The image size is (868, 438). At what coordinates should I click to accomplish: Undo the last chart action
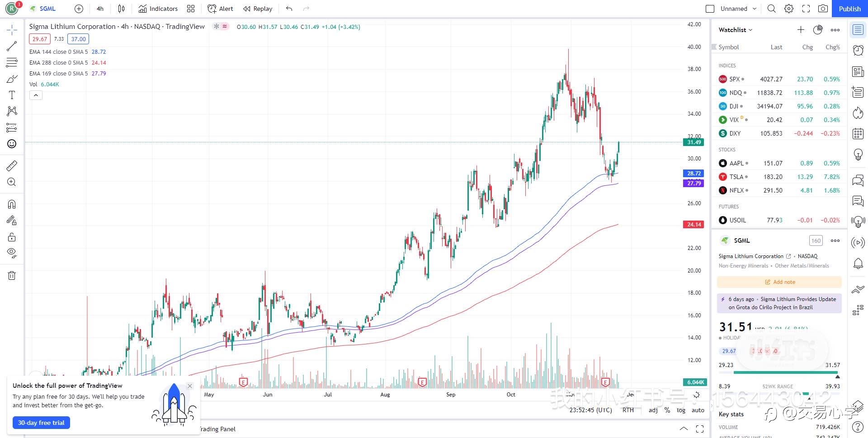point(289,9)
